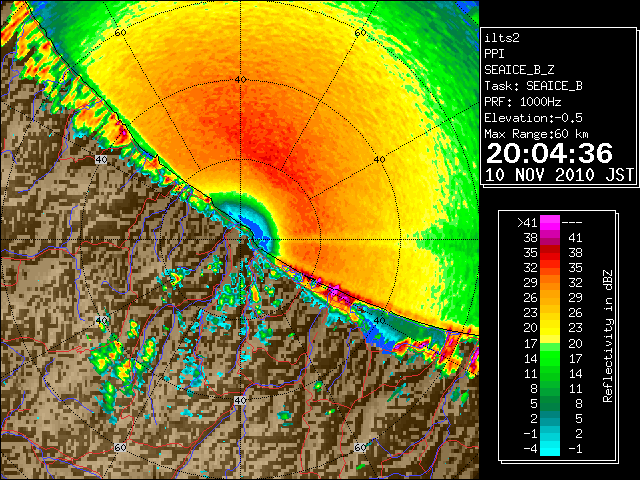The height and width of the screenshot is (480, 640).
Task: Click the vertical 'Reflectivity in dBZ' label
Action: [x=608, y=336]
